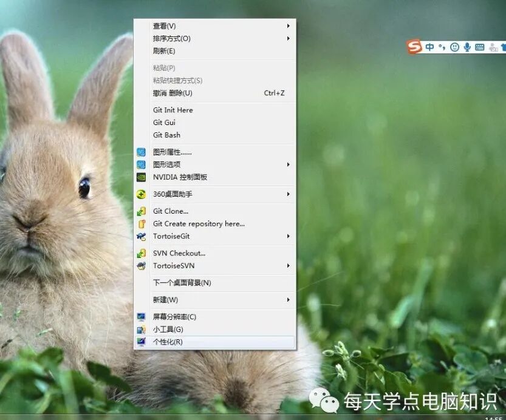Toggle the punctuation mode icon
Image resolution: width=506 pixels, height=420 pixels.
442,47
